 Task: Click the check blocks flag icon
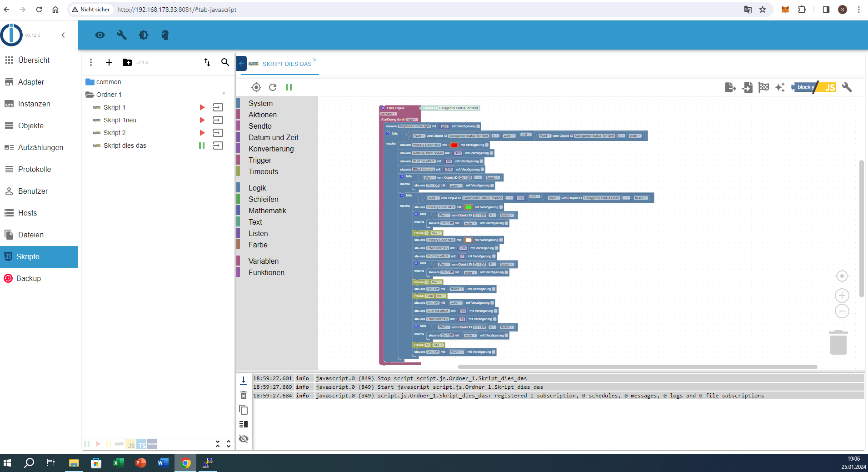[763, 87]
